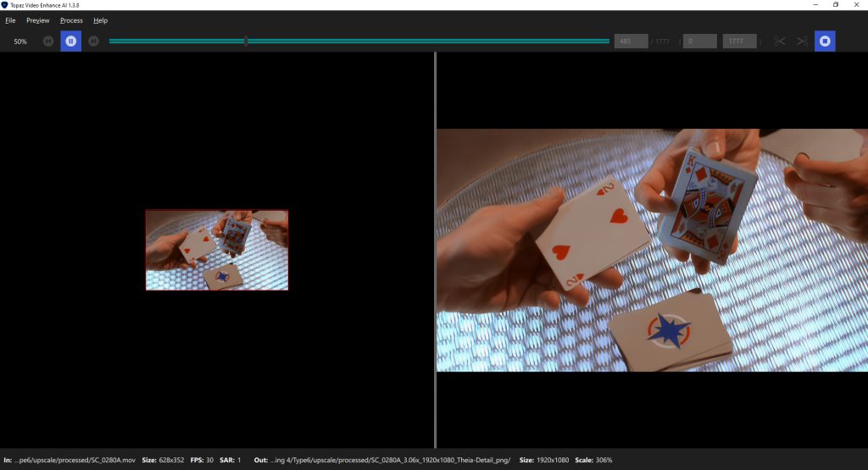Image resolution: width=868 pixels, height=470 pixels.
Task: Open the Preview menu
Action: click(x=37, y=20)
